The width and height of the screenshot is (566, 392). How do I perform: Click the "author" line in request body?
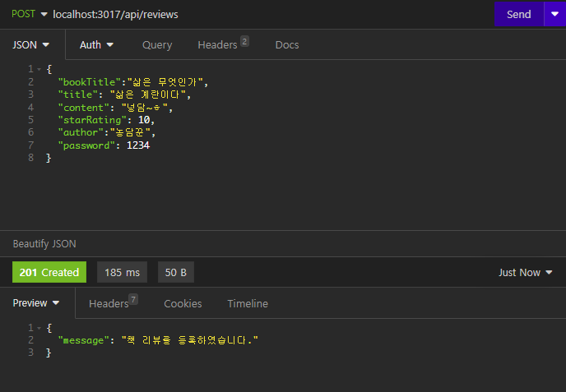pyautogui.click(x=107, y=132)
